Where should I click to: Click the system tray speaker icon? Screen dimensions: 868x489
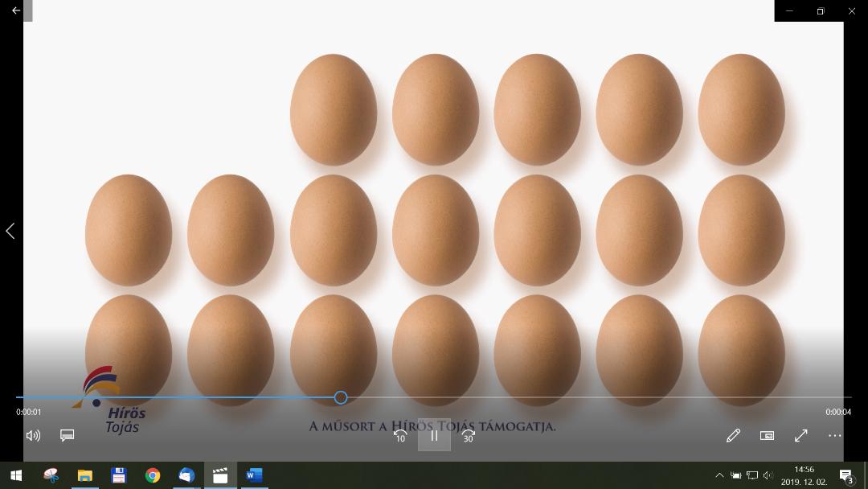768,475
